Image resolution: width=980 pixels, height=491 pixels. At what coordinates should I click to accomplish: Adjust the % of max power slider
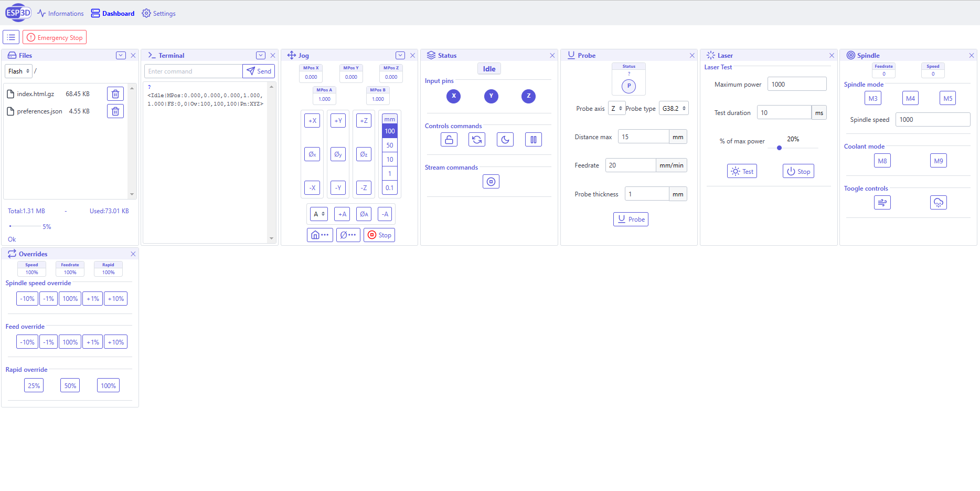779,148
